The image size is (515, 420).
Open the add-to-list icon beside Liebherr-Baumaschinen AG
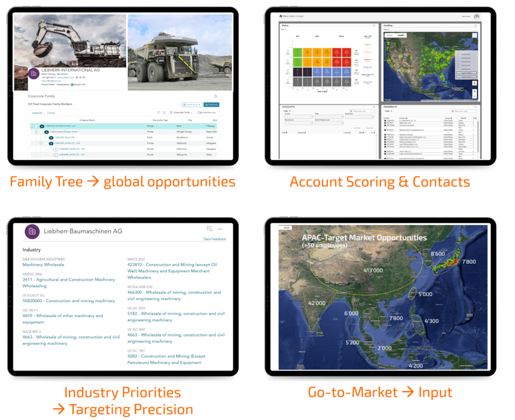[210, 229]
